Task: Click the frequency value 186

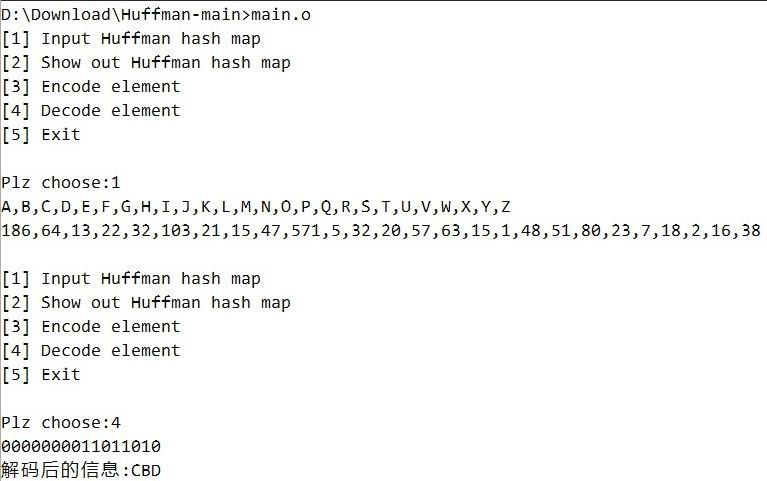Action: pyautogui.click(x=16, y=231)
